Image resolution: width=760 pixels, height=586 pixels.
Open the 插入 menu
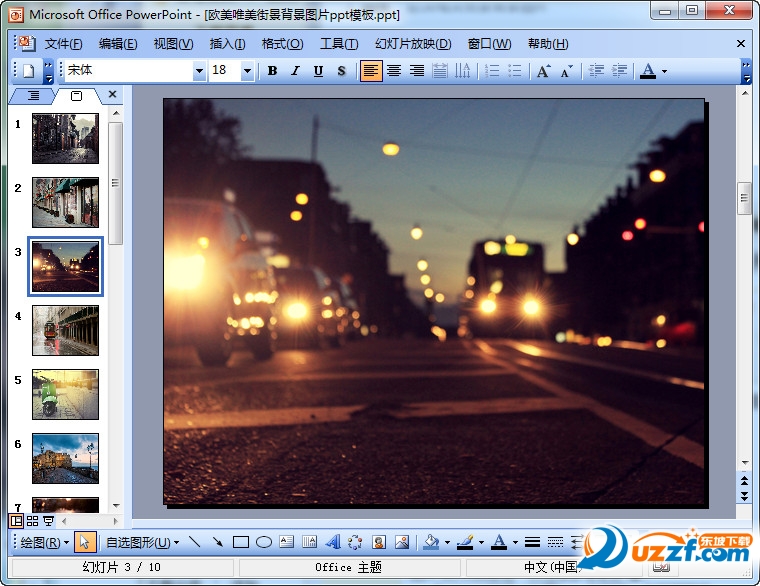(x=227, y=44)
